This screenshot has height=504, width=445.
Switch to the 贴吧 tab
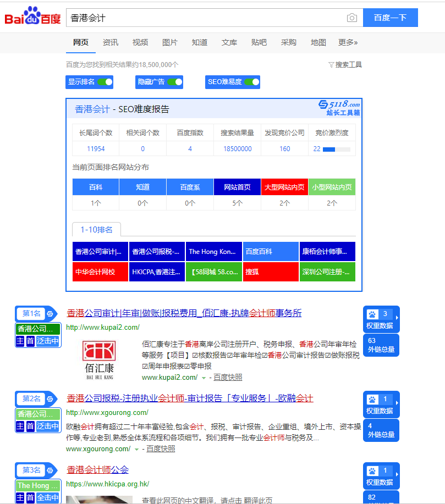pyautogui.click(x=259, y=42)
